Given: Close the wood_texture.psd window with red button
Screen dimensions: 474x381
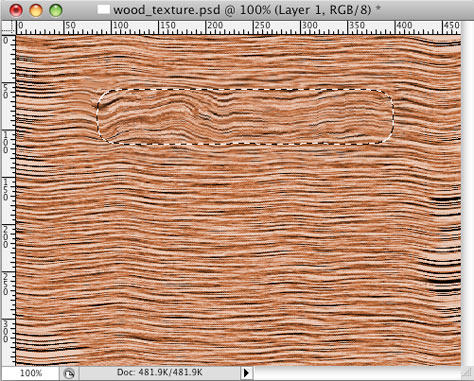Looking at the screenshot, I should click(16, 10).
